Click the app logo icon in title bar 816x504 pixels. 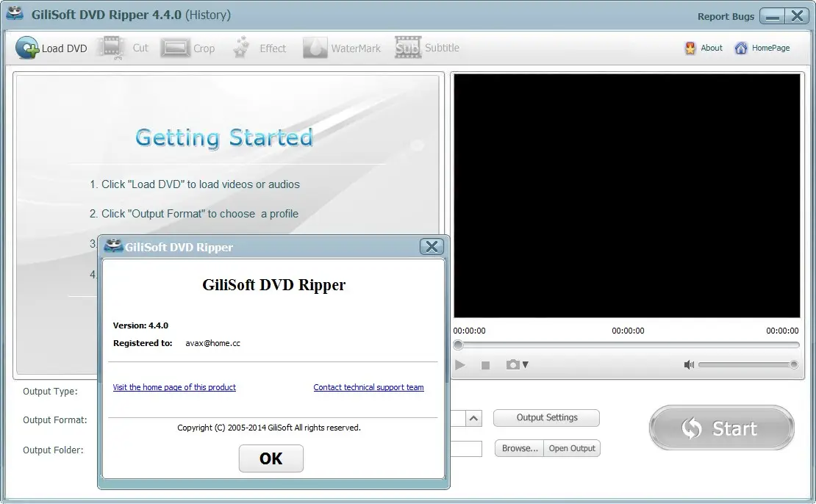pos(15,13)
